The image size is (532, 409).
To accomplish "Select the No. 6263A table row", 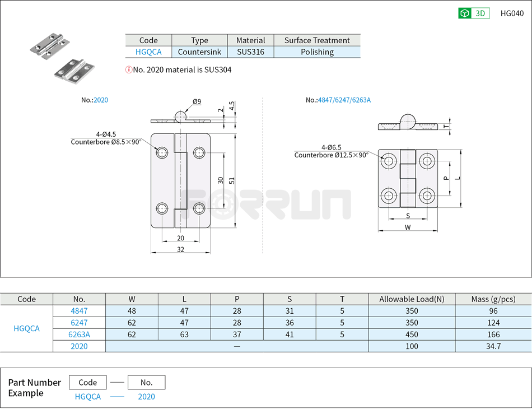I will (78, 335).
